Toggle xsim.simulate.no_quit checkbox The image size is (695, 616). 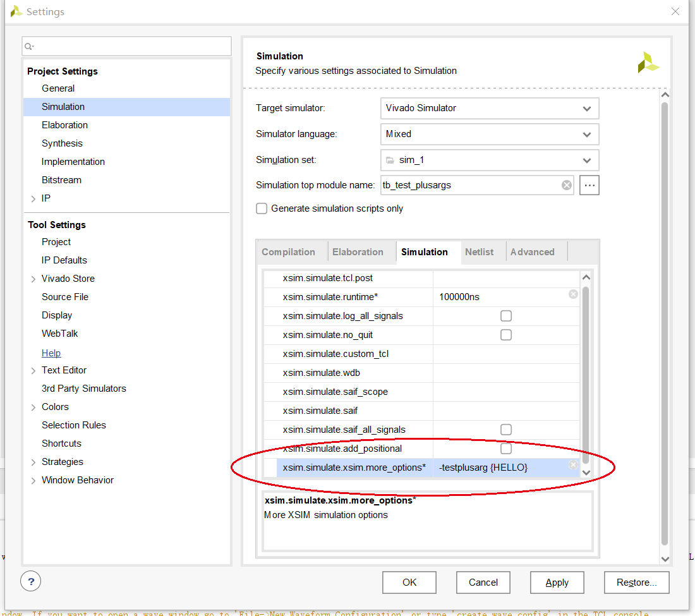coord(505,335)
